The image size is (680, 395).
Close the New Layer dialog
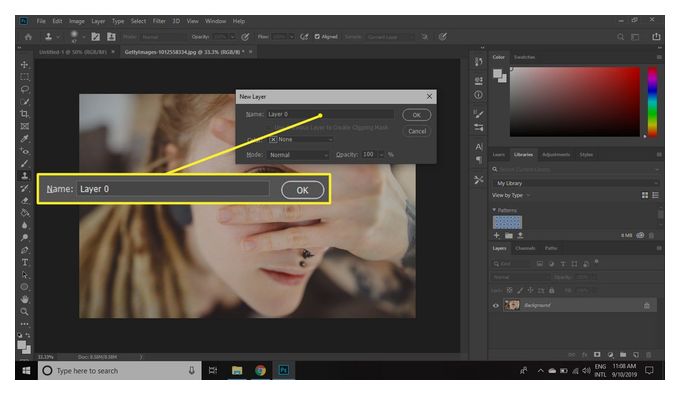tap(429, 96)
